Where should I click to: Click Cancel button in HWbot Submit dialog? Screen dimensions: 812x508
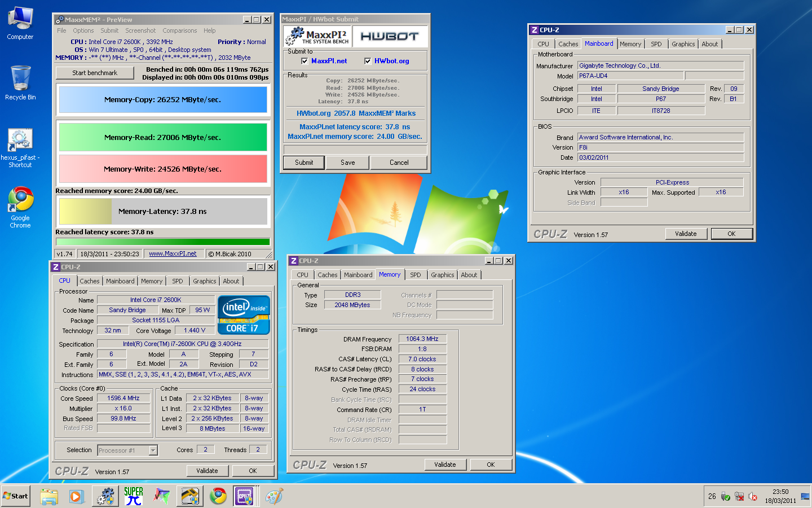tap(399, 163)
